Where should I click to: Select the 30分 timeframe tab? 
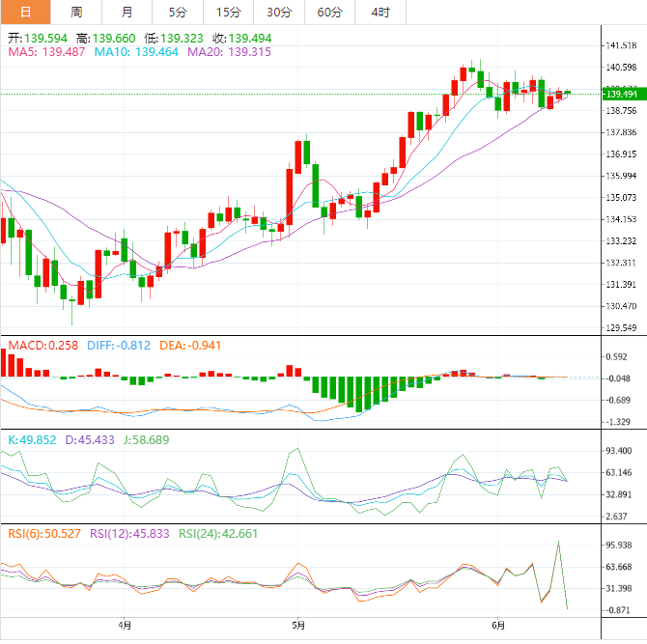[x=279, y=13]
